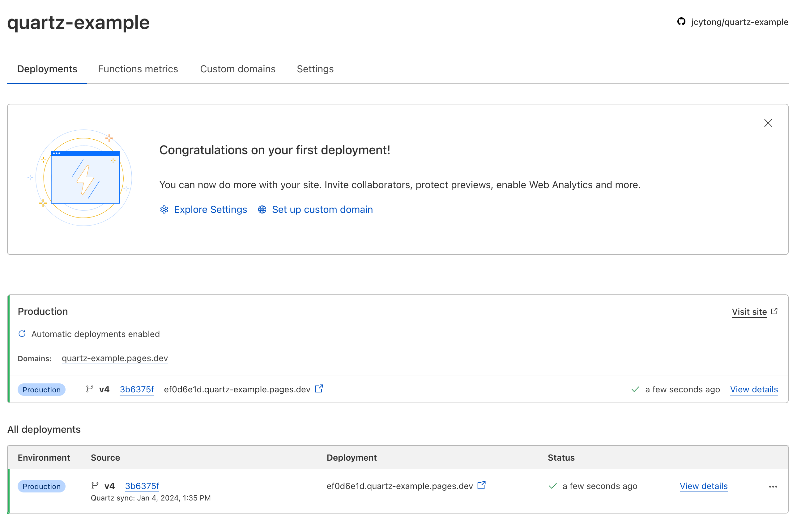Click the Explore Settings link

click(x=211, y=210)
